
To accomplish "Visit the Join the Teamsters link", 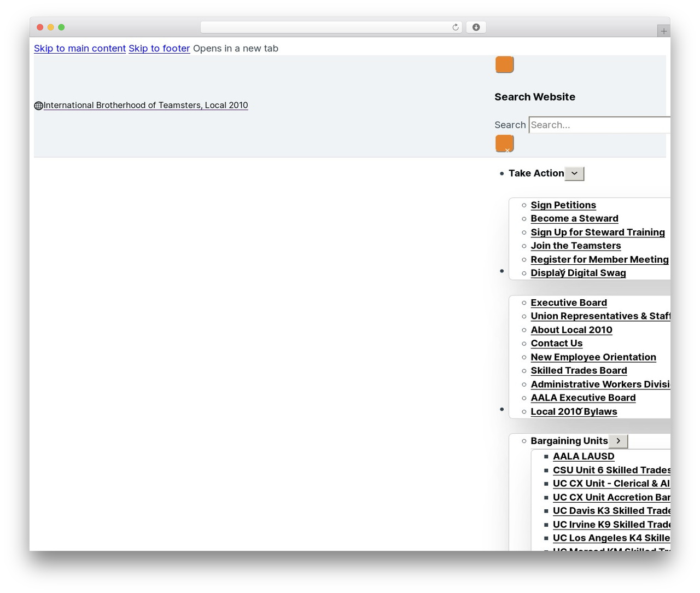I will [575, 246].
